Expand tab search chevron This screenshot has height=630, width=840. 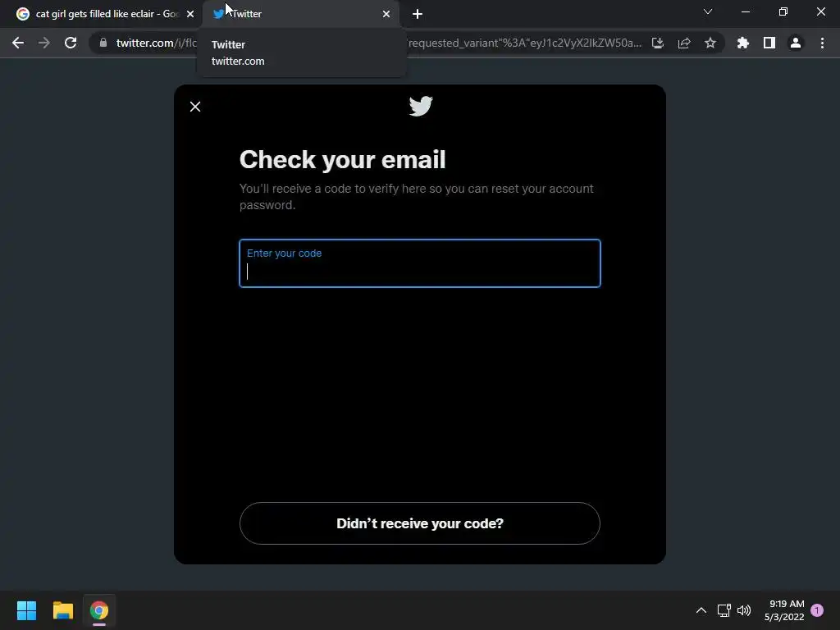(x=708, y=11)
